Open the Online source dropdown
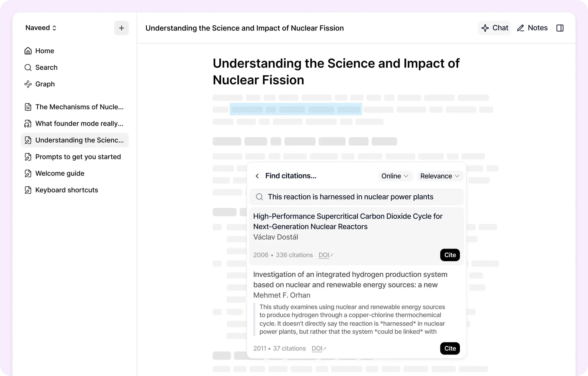The height and width of the screenshot is (376, 588). coord(395,176)
